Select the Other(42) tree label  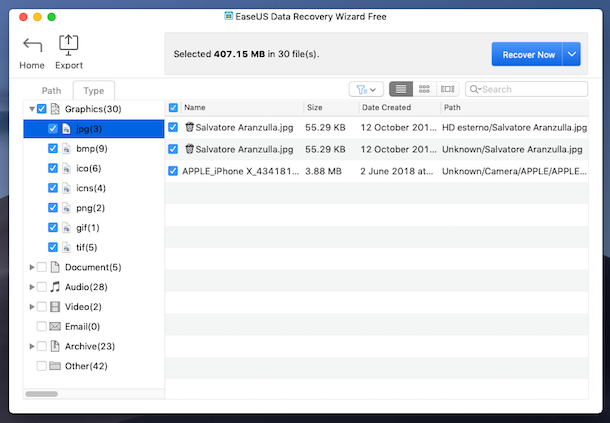coord(86,366)
